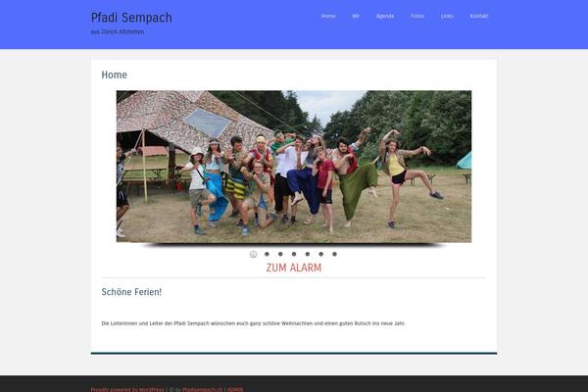Select the fifth slider pagination dot
The width and height of the screenshot is (588, 392).
(x=308, y=255)
